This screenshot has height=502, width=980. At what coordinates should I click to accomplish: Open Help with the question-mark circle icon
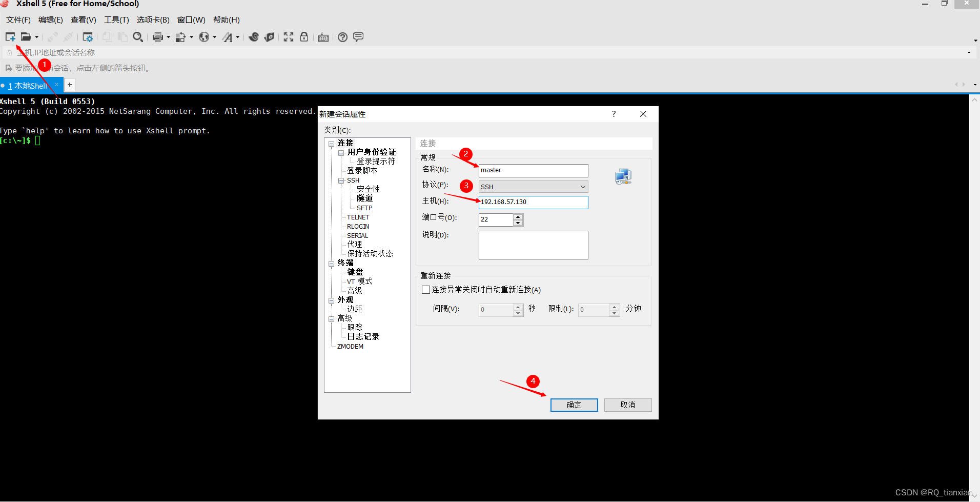(343, 37)
